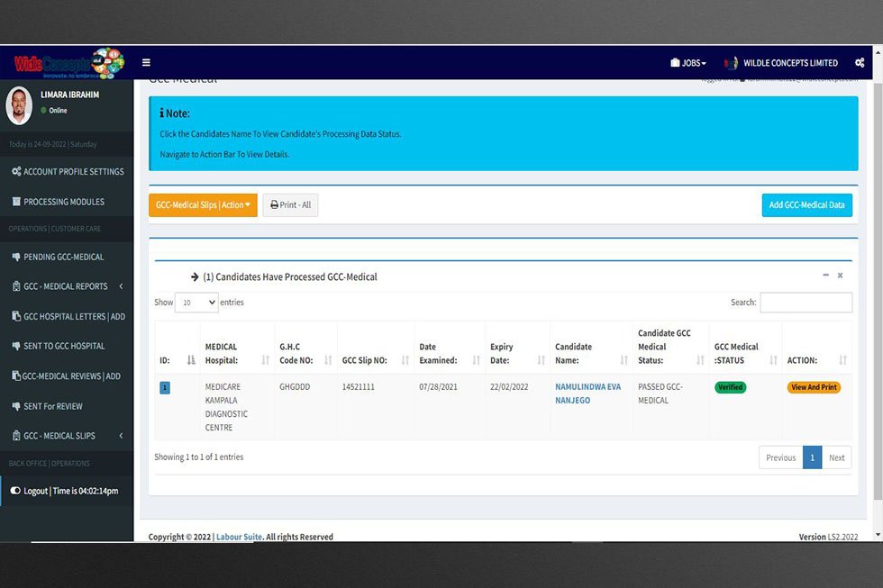
Task: Click the table Search input field
Action: (806, 303)
